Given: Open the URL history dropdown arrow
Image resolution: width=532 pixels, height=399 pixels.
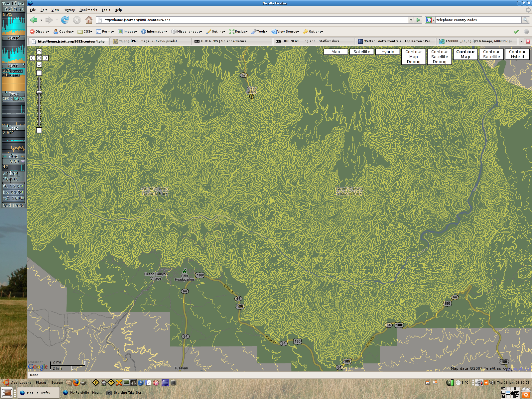Looking at the screenshot, I should 411,20.
